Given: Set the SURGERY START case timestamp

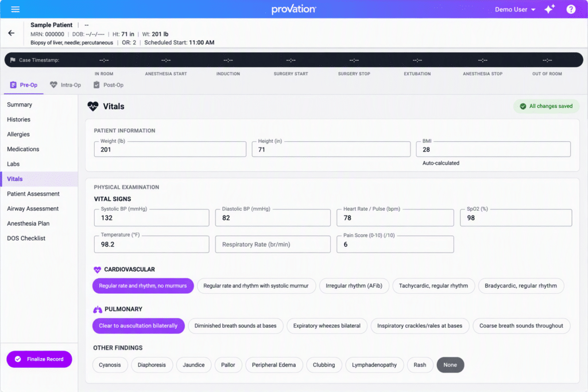Looking at the screenshot, I should pos(291,60).
